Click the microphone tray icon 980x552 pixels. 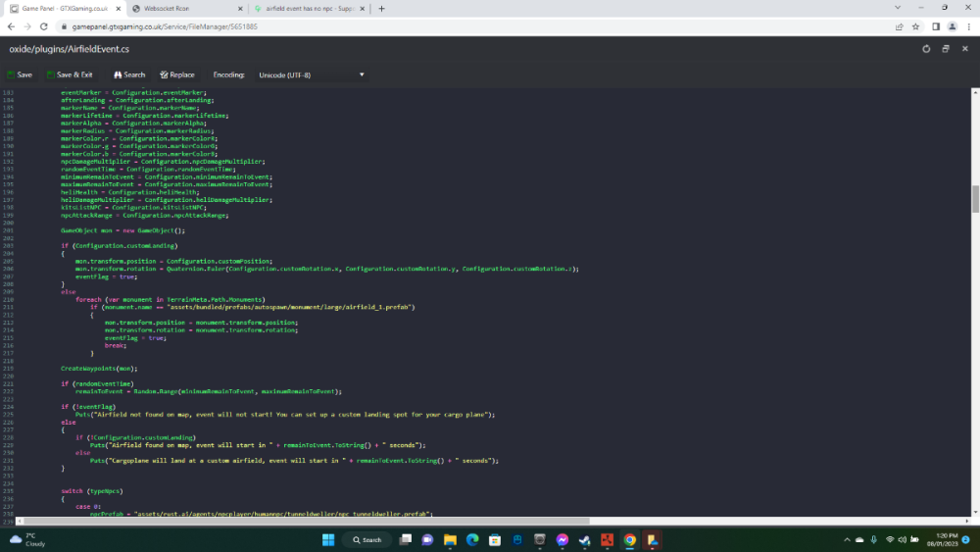click(x=874, y=539)
